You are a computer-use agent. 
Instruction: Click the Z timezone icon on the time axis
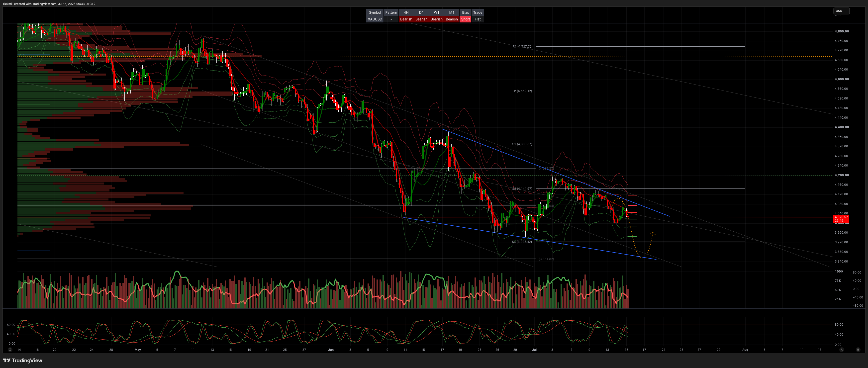(10, 350)
